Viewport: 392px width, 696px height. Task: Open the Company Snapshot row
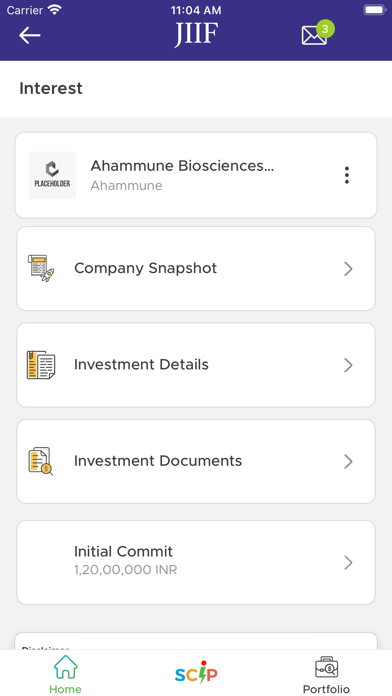(196, 269)
